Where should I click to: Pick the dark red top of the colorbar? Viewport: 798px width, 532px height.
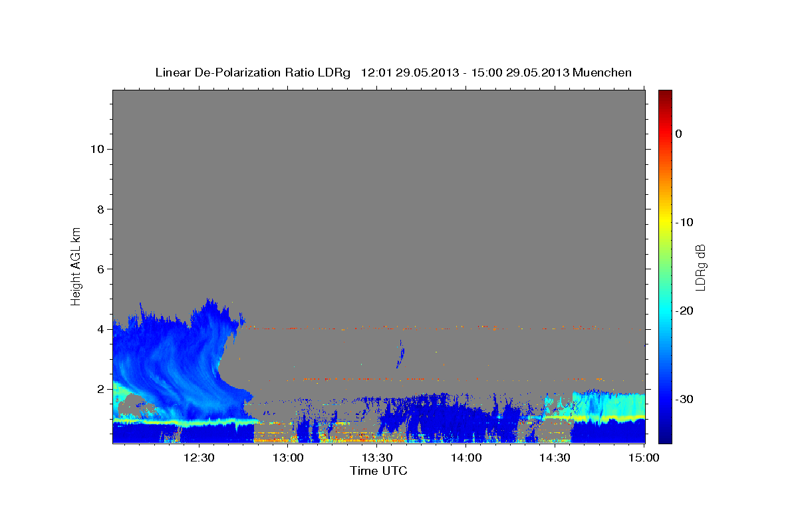click(x=665, y=94)
